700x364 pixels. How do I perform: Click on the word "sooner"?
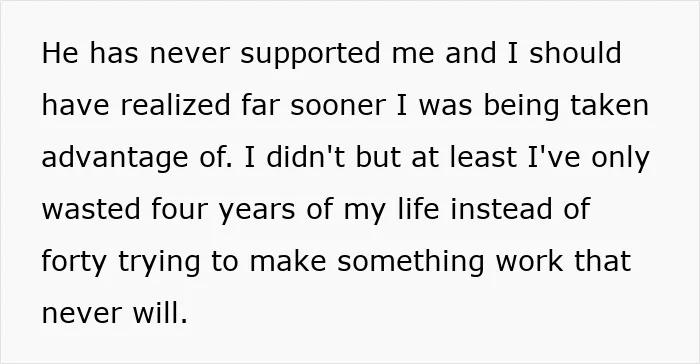pyautogui.click(x=338, y=107)
